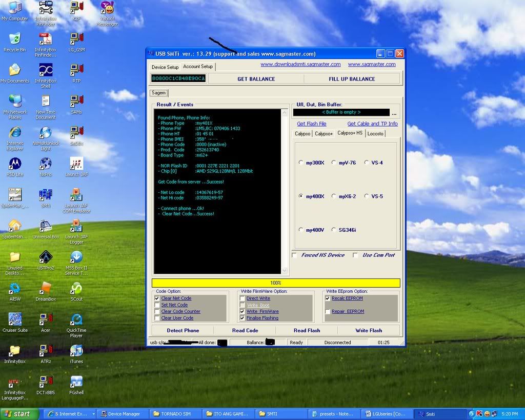Enable Repair EEPROM checkbox

(x=328, y=311)
